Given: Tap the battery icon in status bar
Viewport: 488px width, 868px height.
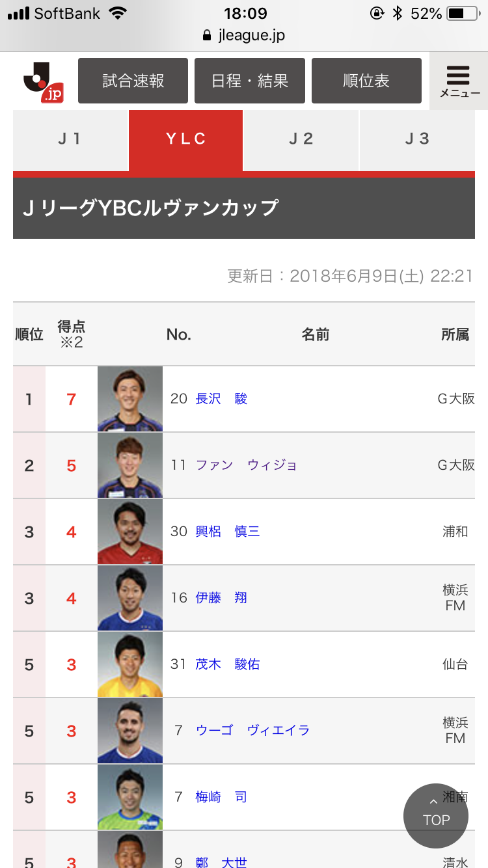Looking at the screenshot, I should point(463,14).
